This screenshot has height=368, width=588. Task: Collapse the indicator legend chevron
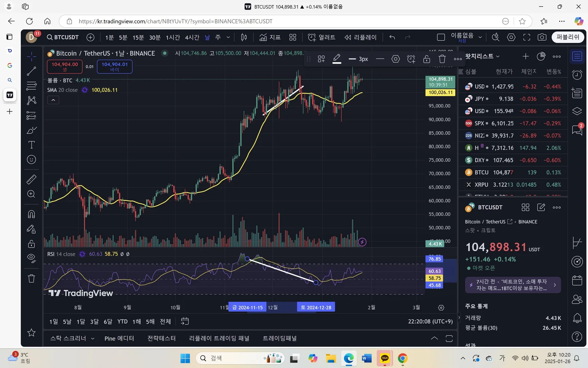pyautogui.click(x=53, y=100)
